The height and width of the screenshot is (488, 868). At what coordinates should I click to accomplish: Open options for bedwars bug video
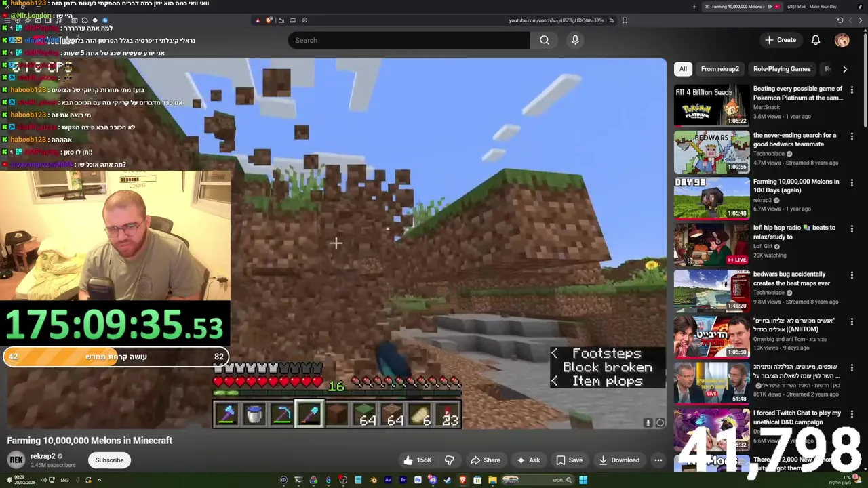(852, 274)
